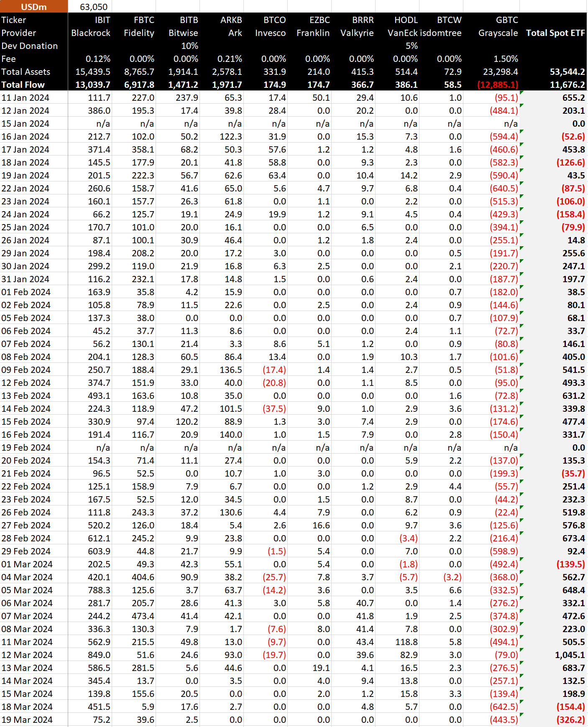
Task: Click HODL flow 118.8 on 11 Mar
Action: coord(406,642)
